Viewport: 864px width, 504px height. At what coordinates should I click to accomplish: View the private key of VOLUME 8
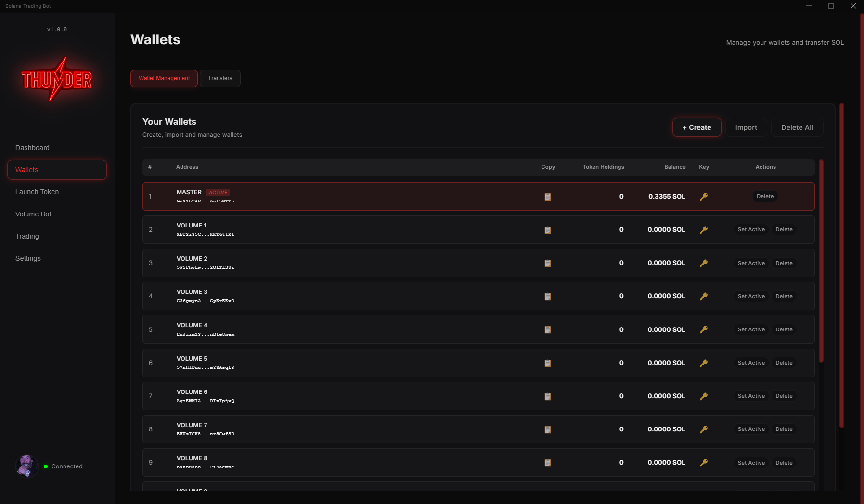tap(704, 462)
